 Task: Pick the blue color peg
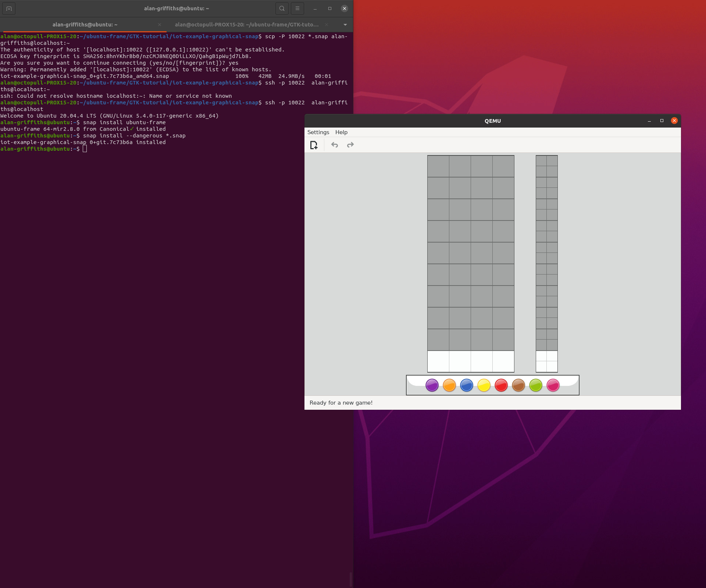tap(466, 385)
